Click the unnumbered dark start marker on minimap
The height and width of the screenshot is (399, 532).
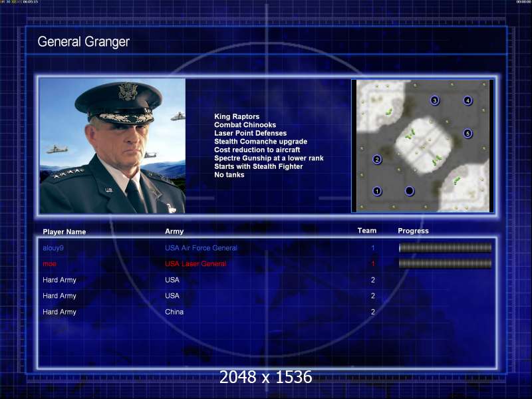point(410,191)
